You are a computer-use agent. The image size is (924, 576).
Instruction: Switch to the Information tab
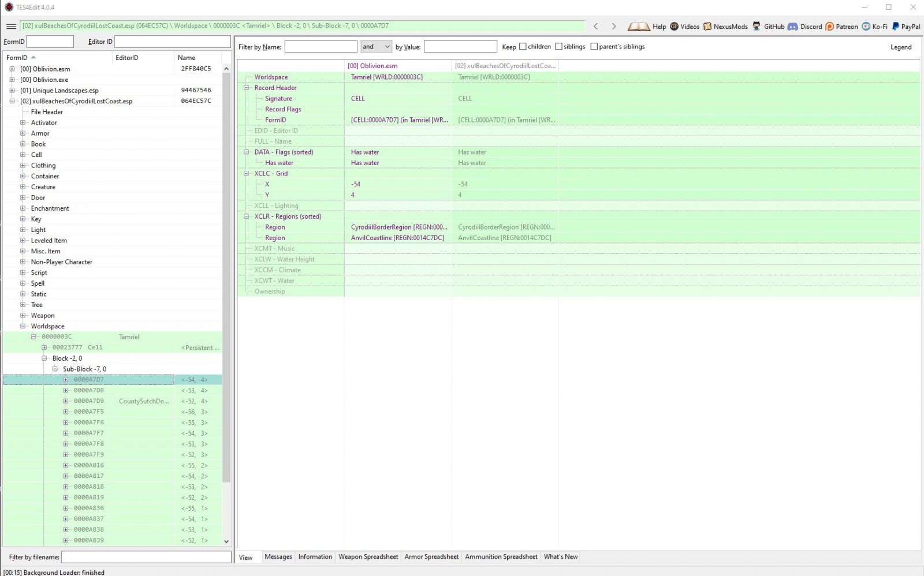[x=315, y=557]
